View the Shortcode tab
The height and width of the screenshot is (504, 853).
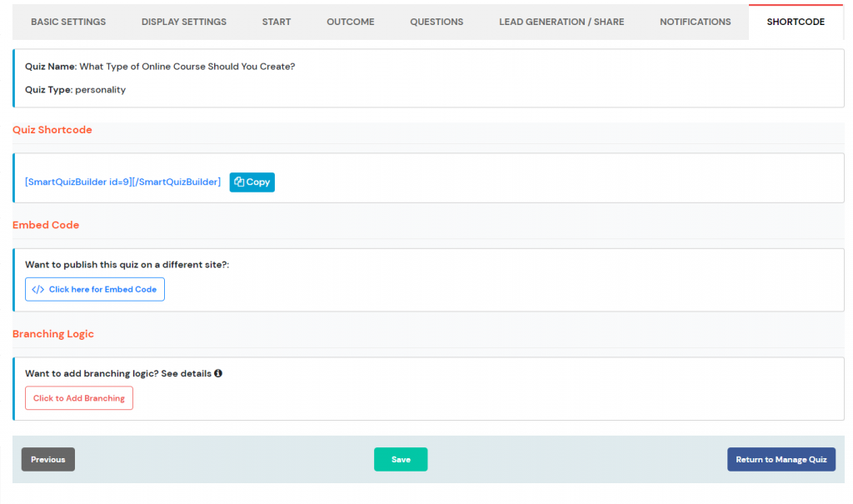tap(795, 22)
